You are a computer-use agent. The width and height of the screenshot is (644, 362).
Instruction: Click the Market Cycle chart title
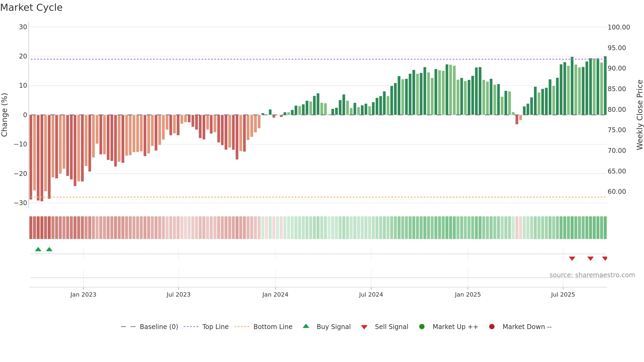pos(31,8)
